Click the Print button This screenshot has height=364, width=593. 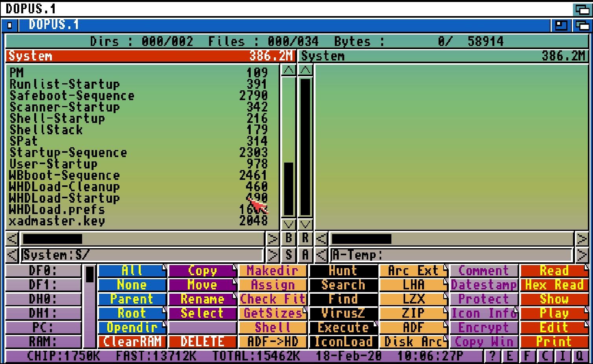click(x=554, y=341)
